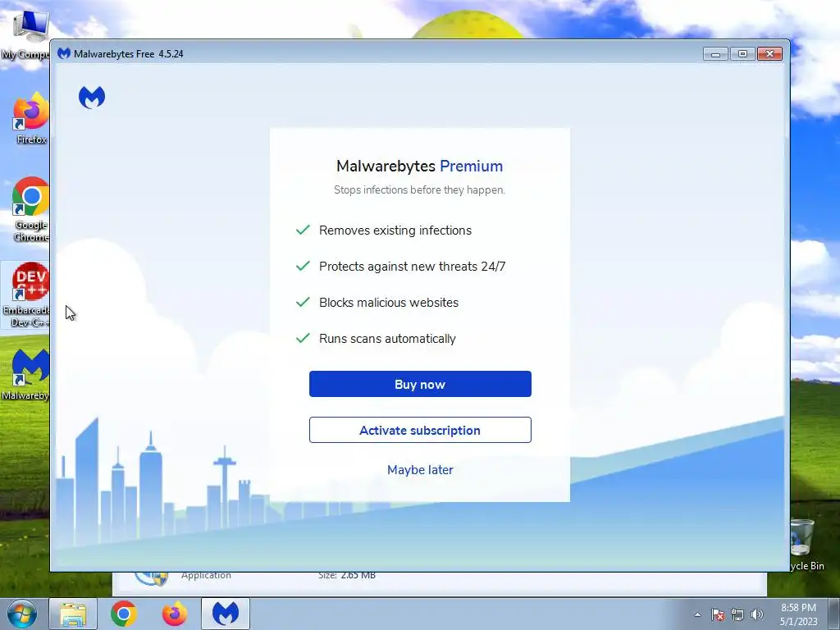
Task: Click Malwarebytes taskbar button
Action: coord(226,614)
